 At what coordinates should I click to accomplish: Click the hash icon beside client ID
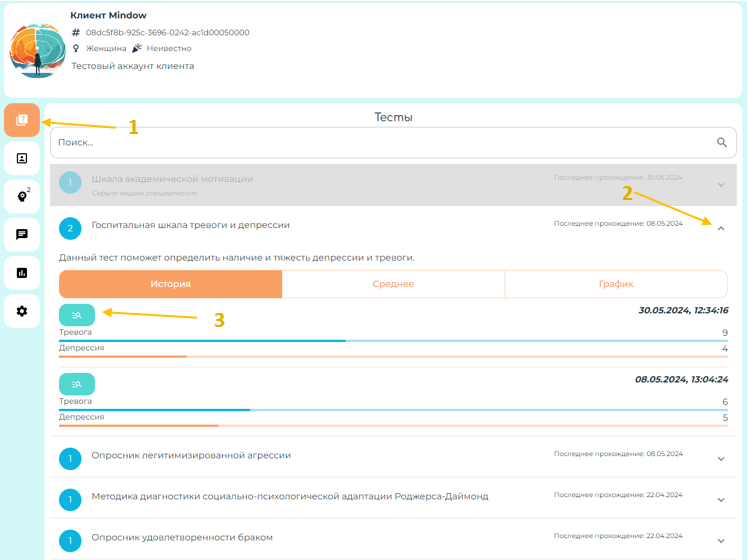click(x=76, y=32)
